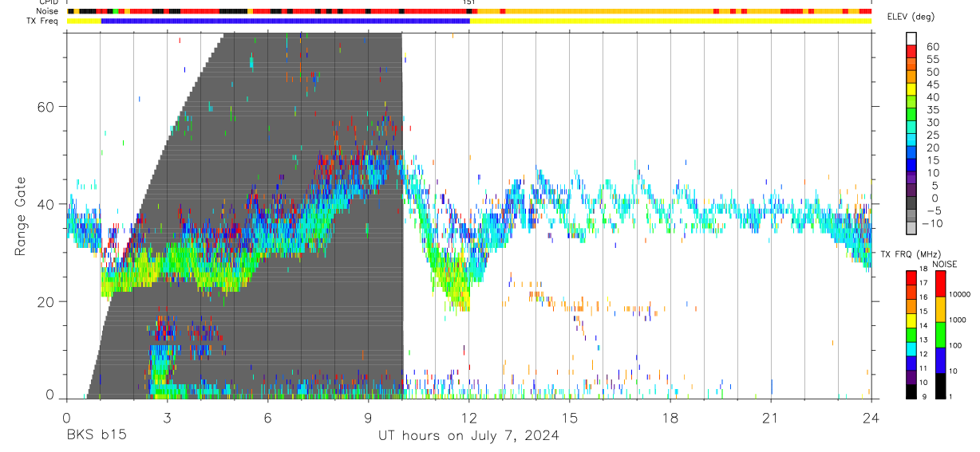Click the '9' label on the TX FRQ color bar
This screenshot has height=452, width=980.
pyautogui.click(x=923, y=396)
